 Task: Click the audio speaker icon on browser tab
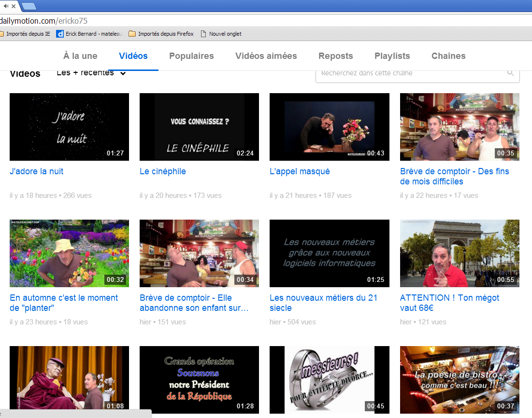coord(6,6)
